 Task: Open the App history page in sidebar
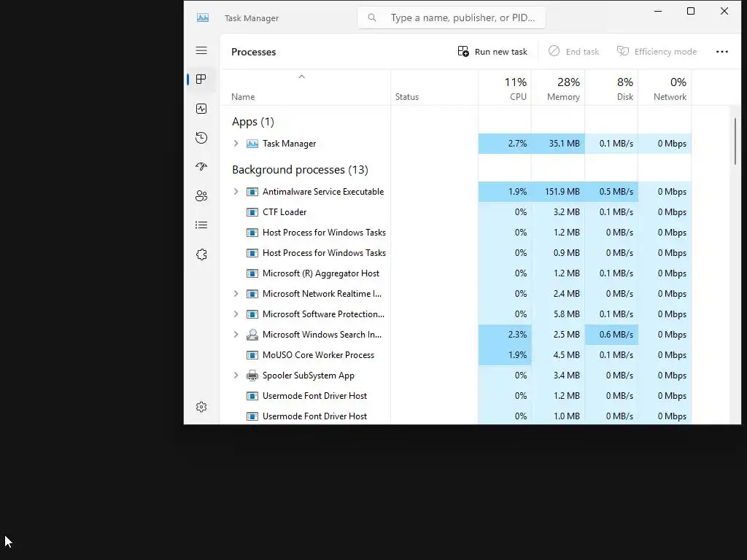click(201, 138)
